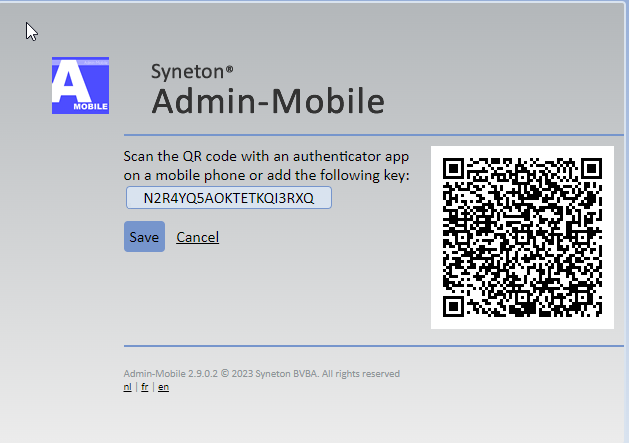Switch language to English (en)

pos(163,387)
